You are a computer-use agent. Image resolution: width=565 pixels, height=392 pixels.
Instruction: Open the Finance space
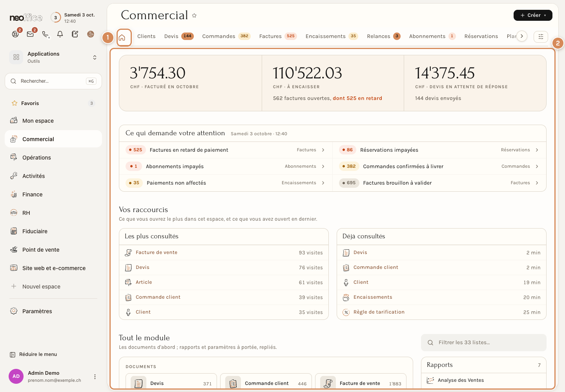click(x=53, y=194)
